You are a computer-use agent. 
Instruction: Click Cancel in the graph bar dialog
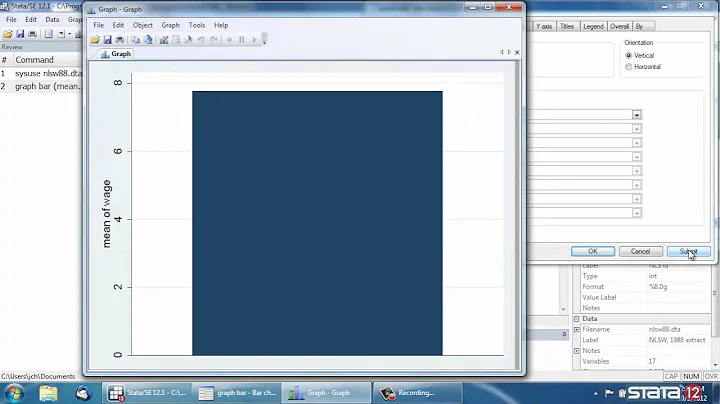point(640,252)
